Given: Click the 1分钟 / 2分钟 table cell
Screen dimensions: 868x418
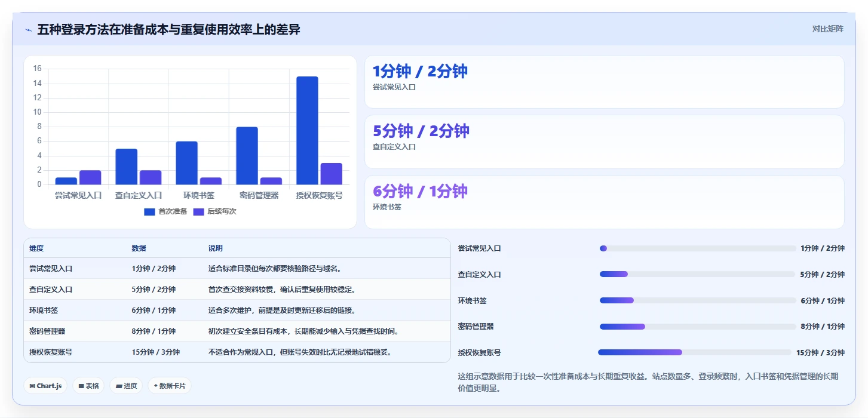Looking at the screenshot, I should pyautogui.click(x=154, y=269).
